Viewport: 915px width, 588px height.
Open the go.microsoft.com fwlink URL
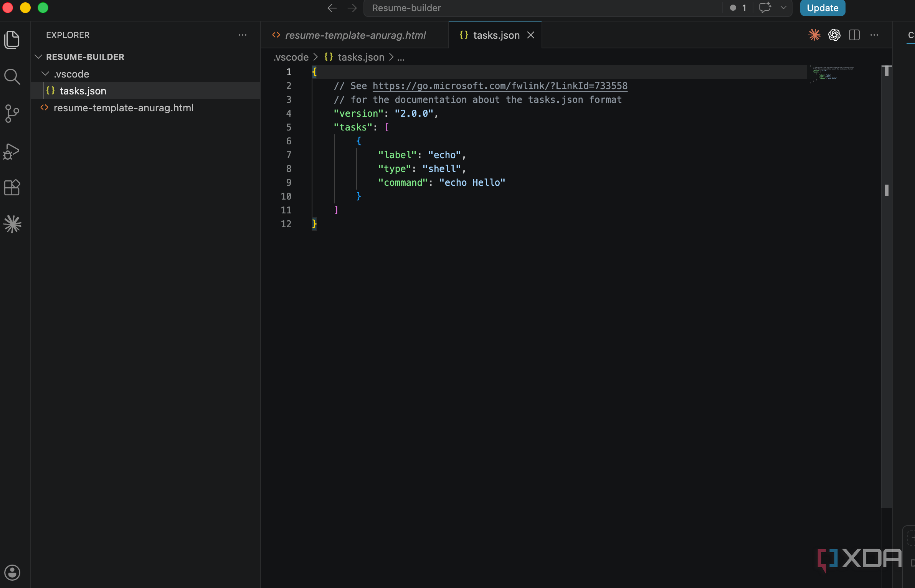click(500, 86)
